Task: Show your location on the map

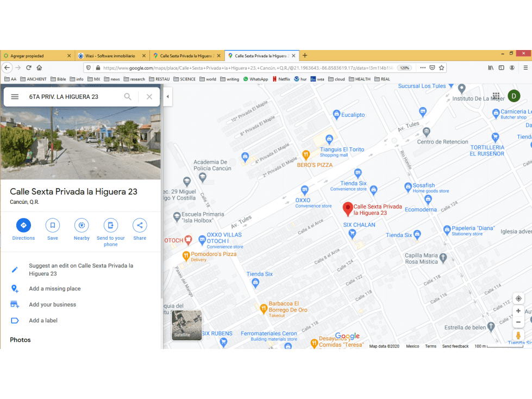Action: pyautogui.click(x=518, y=298)
